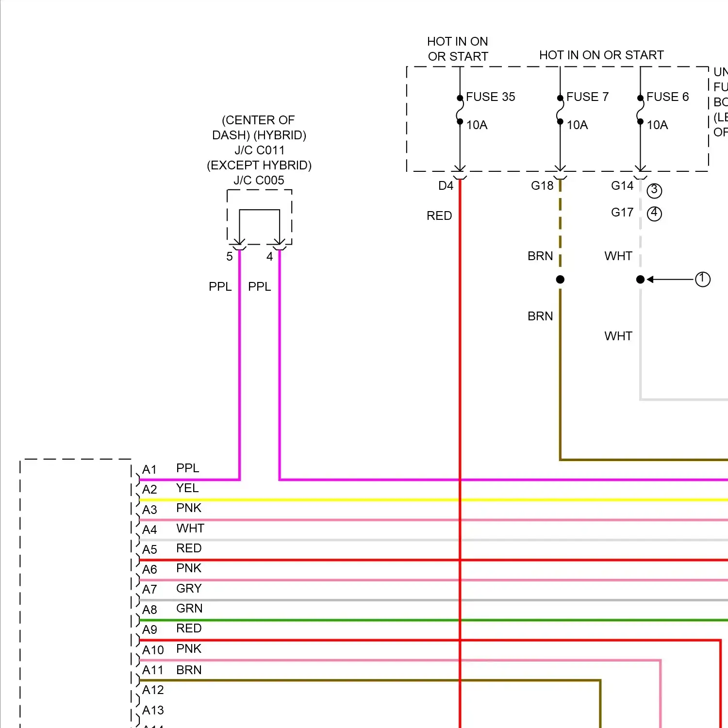Select pin label A2

(149, 490)
